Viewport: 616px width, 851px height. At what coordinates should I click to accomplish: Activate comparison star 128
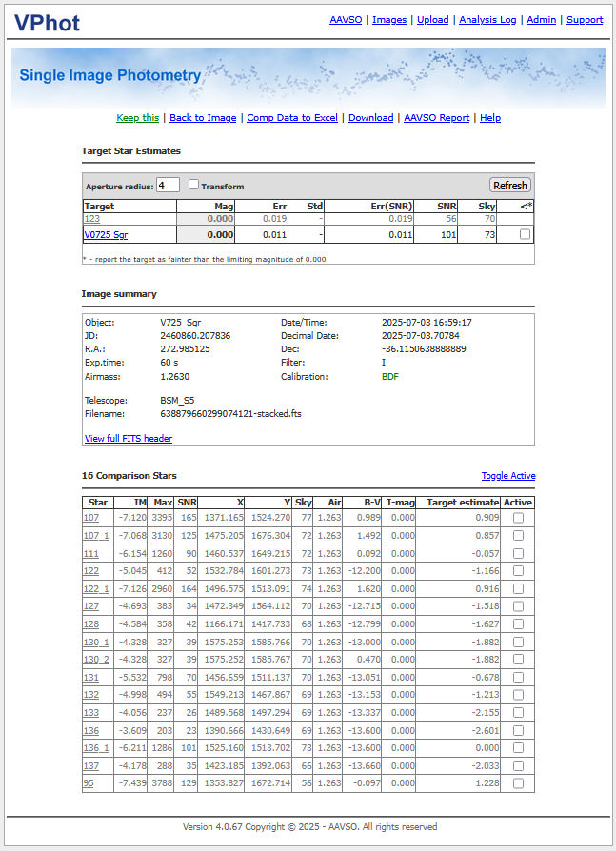point(518,624)
